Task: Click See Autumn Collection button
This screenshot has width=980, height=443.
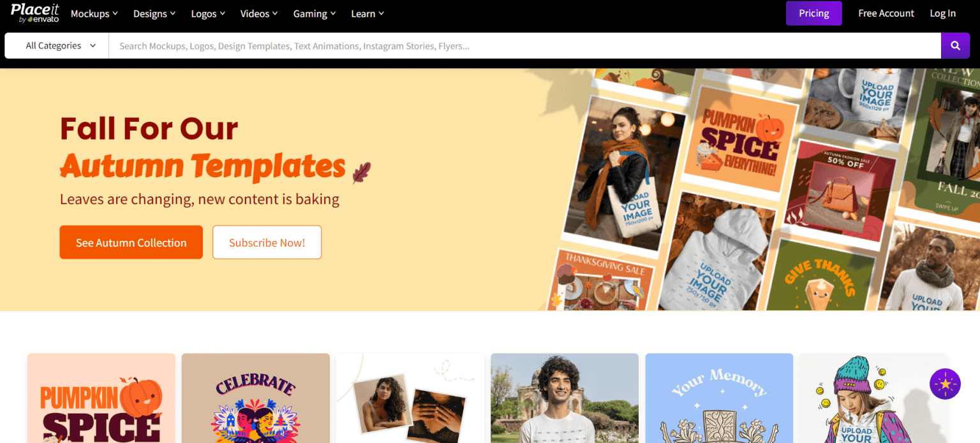Action: (131, 242)
